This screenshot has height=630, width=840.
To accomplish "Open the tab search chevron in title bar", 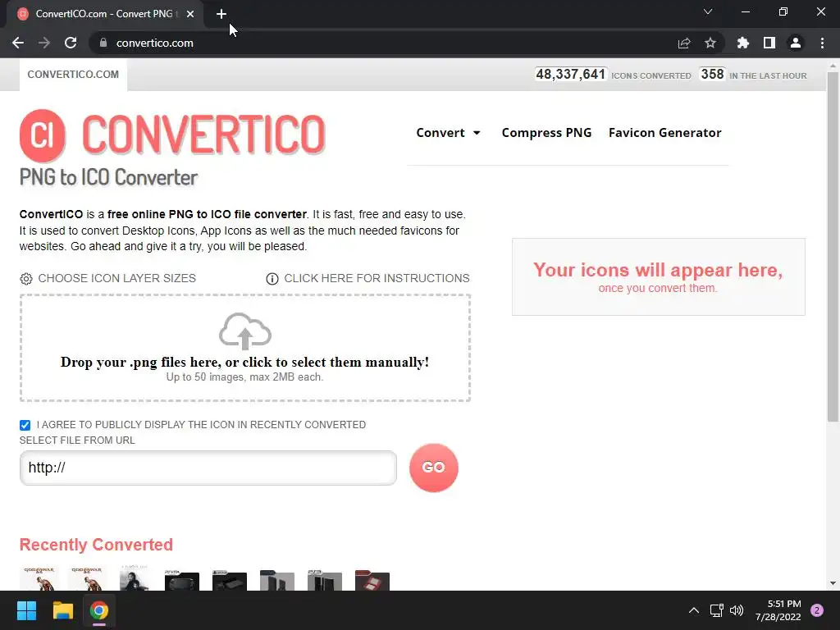I will coord(708,11).
